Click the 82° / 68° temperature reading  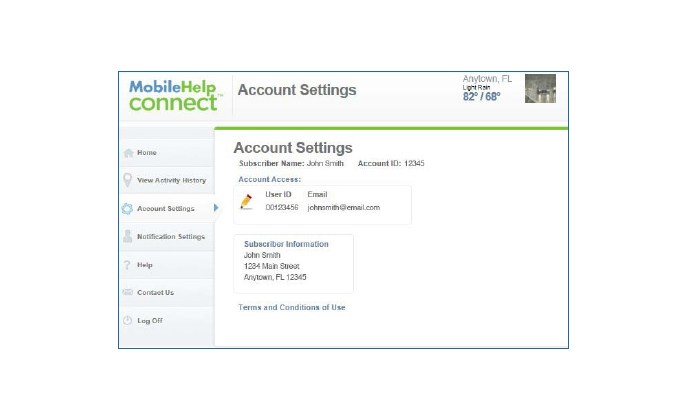click(x=481, y=96)
